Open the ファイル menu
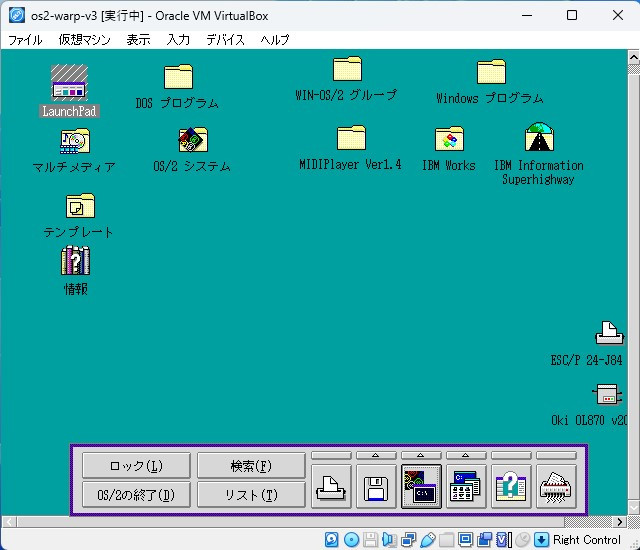The image size is (640, 550). [x=25, y=40]
